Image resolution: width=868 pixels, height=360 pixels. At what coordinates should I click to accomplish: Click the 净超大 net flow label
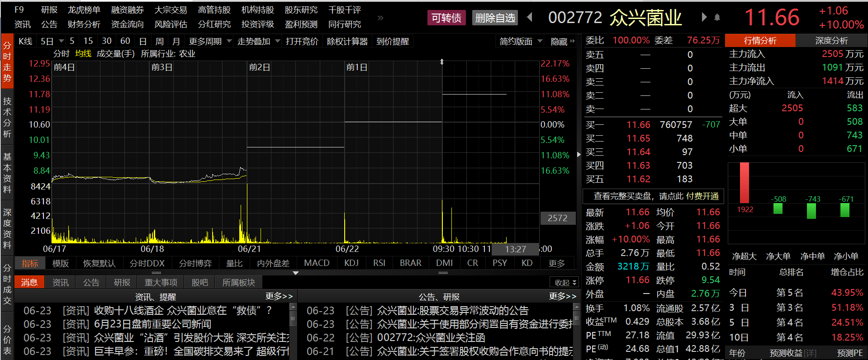[x=744, y=256]
